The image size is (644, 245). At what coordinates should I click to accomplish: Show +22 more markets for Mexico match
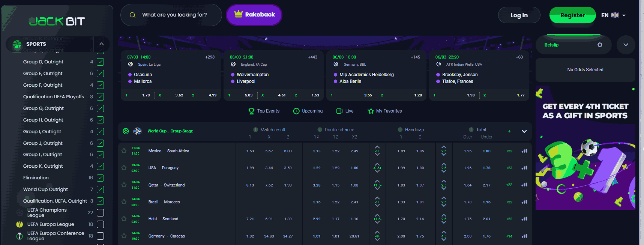point(509,151)
